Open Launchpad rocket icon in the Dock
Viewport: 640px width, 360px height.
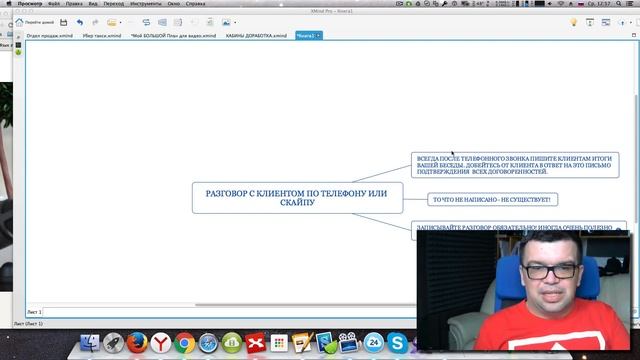pyautogui.click(x=113, y=343)
